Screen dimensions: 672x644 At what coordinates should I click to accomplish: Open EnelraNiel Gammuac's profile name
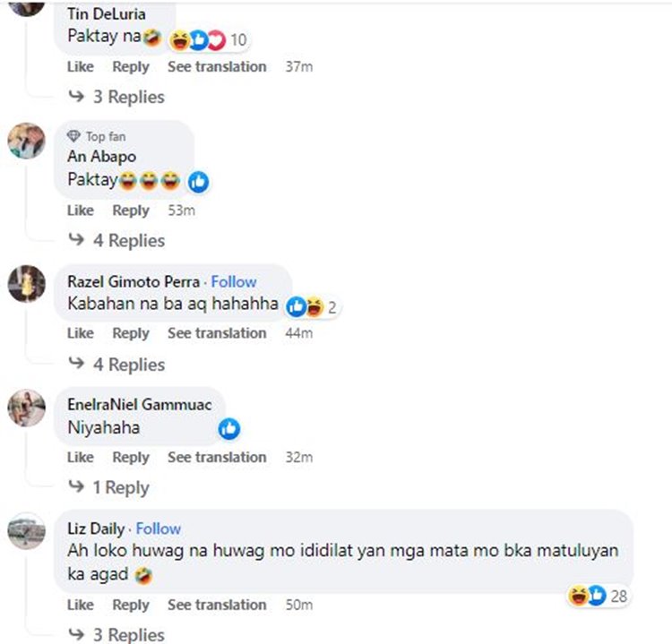(139, 405)
